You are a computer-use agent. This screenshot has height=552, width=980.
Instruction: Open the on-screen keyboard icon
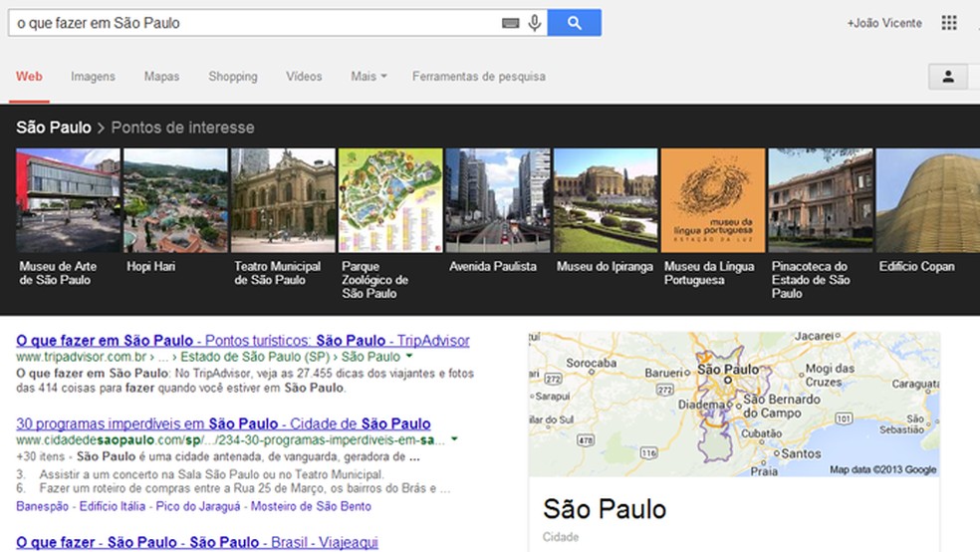click(510, 23)
